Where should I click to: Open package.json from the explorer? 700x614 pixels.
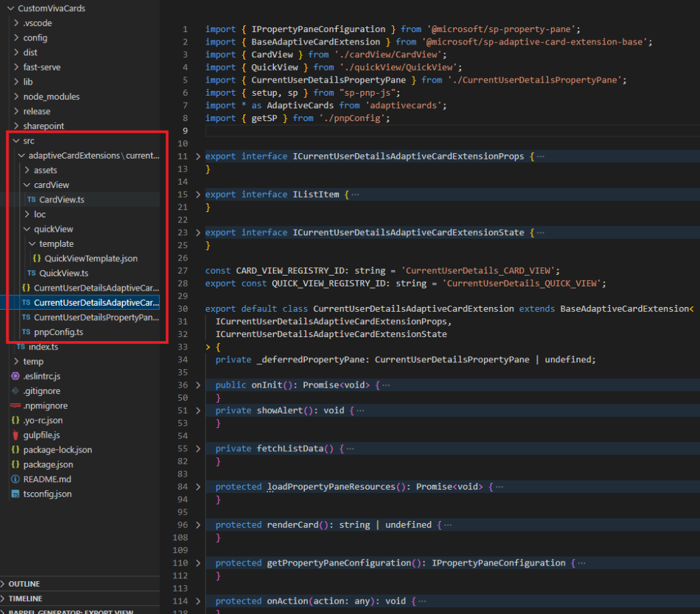(48, 464)
